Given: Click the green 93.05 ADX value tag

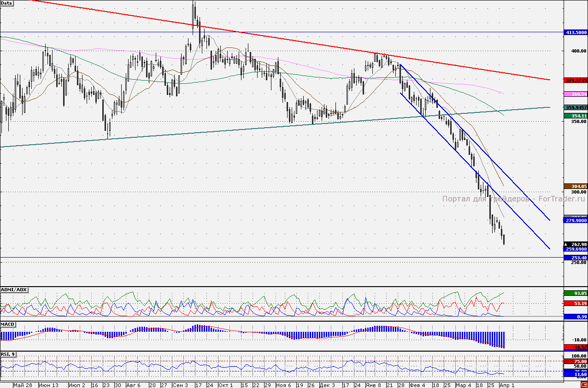Looking at the screenshot, I should (x=576, y=293).
